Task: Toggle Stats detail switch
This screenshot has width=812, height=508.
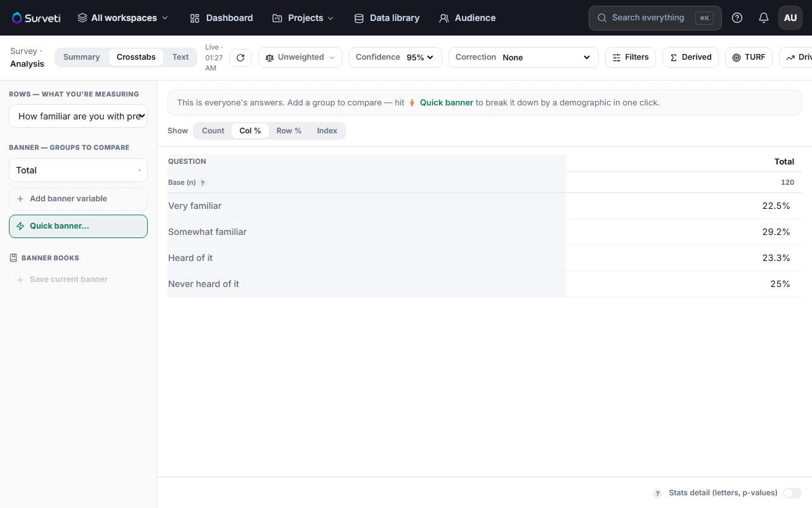Action: [792, 493]
